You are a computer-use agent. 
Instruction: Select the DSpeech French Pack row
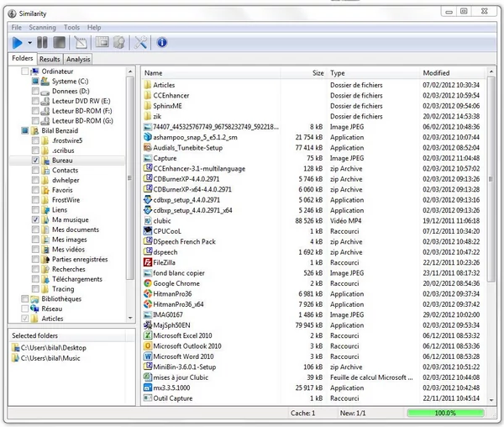(x=313, y=242)
